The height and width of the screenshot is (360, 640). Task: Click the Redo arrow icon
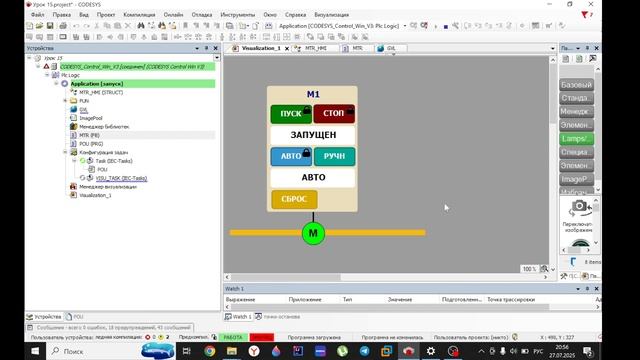coord(86,26)
